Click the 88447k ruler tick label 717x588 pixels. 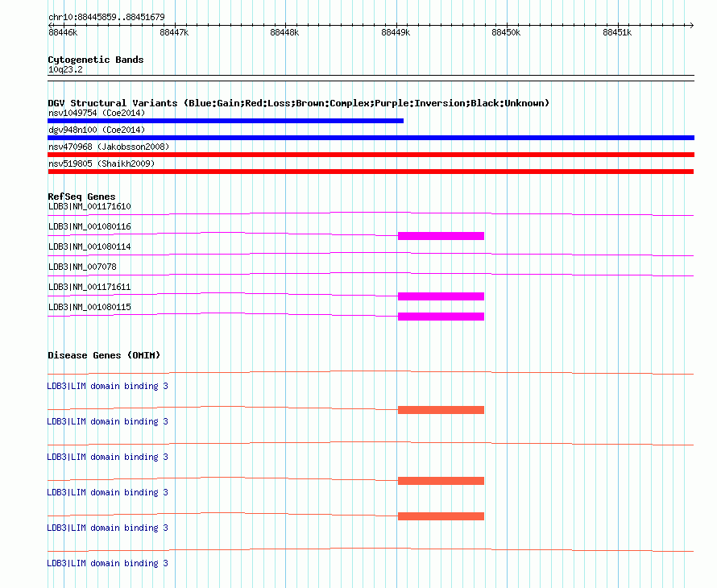tap(174, 32)
